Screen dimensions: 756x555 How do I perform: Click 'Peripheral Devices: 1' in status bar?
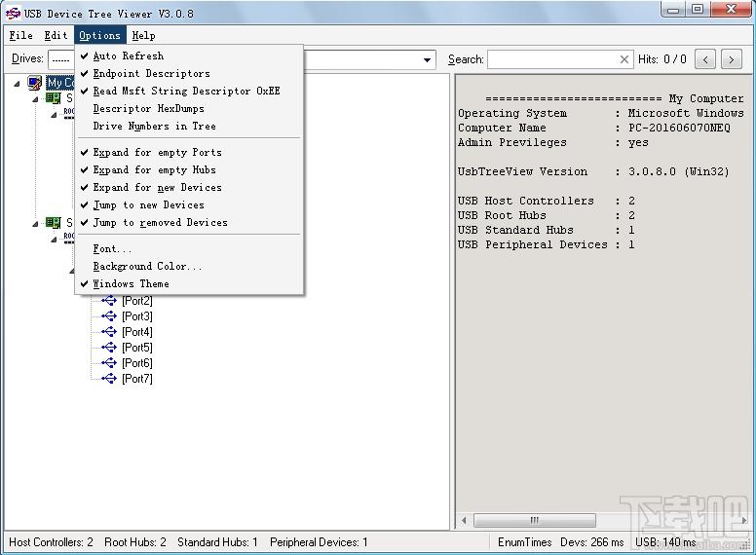tap(319, 542)
